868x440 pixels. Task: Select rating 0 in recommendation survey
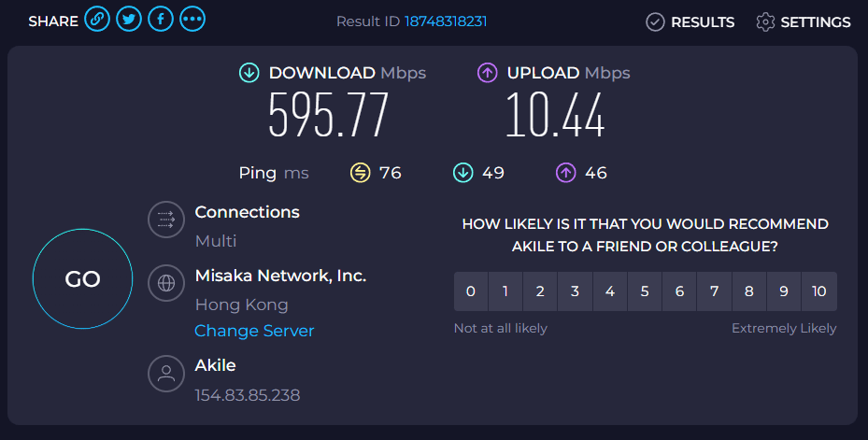click(471, 291)
